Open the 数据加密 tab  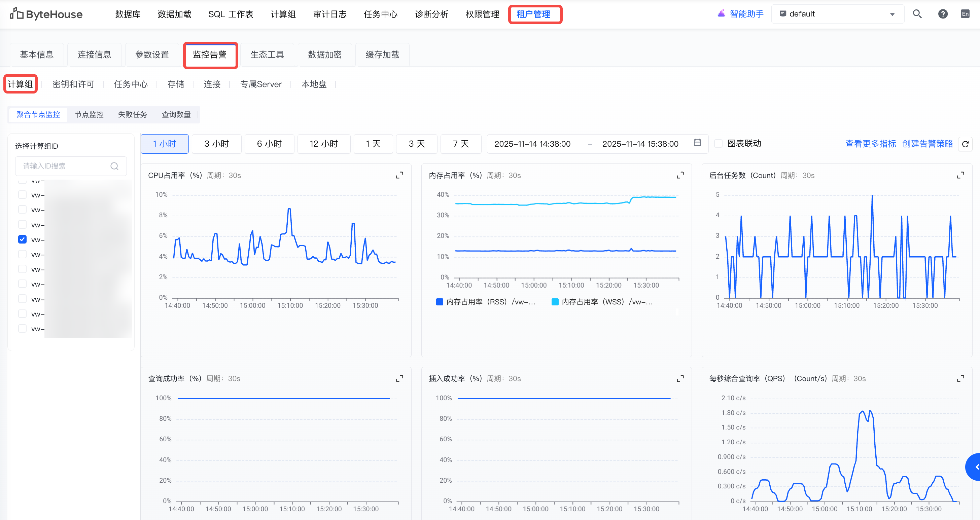pyautogui.click(x=324, y=55)
